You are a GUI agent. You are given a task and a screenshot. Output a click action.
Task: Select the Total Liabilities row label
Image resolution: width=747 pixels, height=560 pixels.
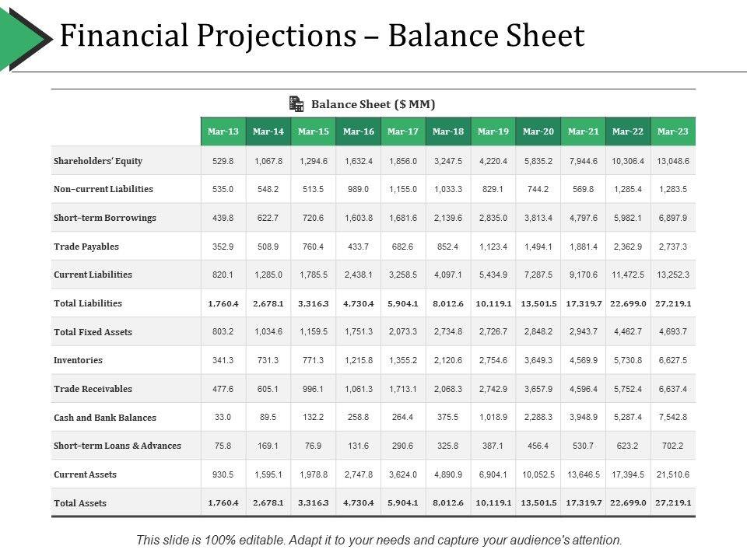pyautogui.click(x=88, y=303)
